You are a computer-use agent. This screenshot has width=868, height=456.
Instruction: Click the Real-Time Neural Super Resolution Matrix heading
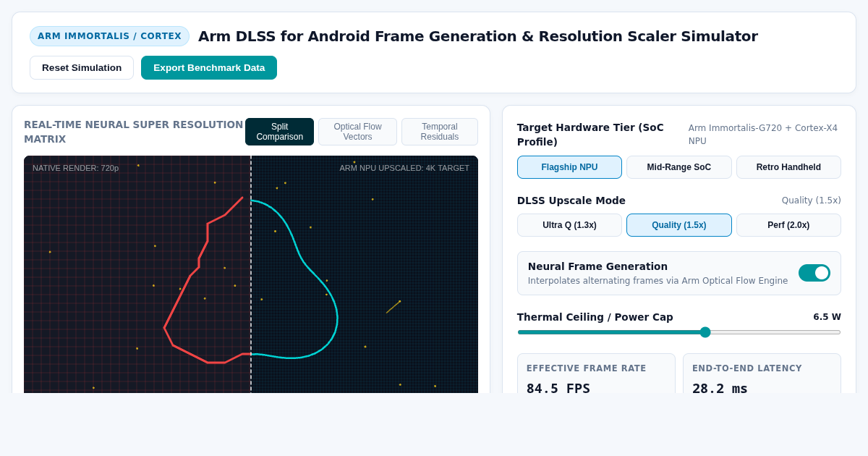[133, 132]
